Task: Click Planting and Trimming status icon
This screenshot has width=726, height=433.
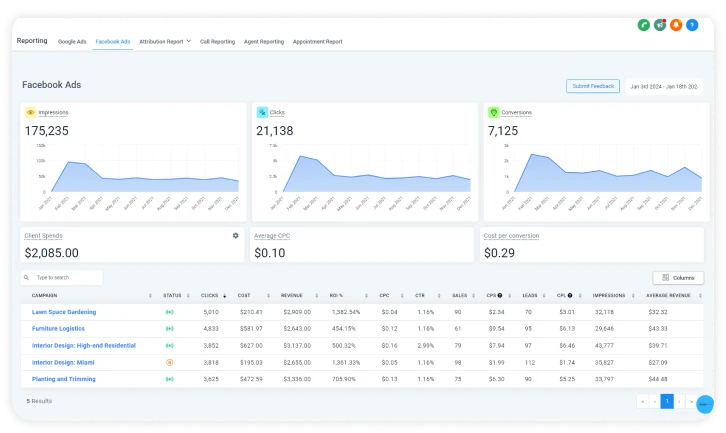Action: [x=169, y=379]
